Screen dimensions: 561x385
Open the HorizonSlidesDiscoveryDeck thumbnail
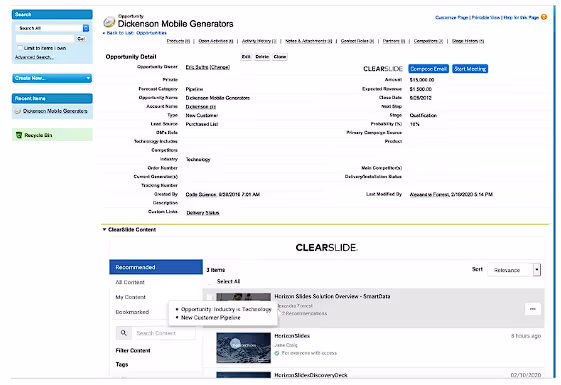pos(243,375)
